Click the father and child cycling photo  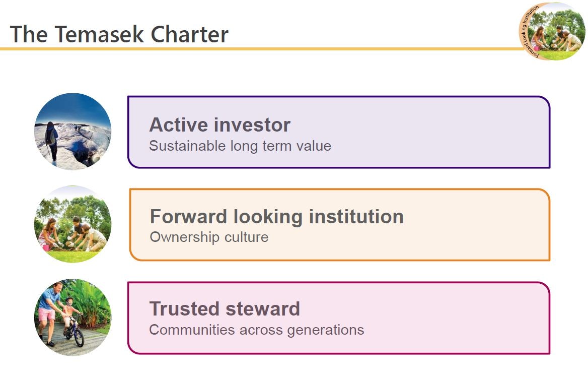pos(73,318)
